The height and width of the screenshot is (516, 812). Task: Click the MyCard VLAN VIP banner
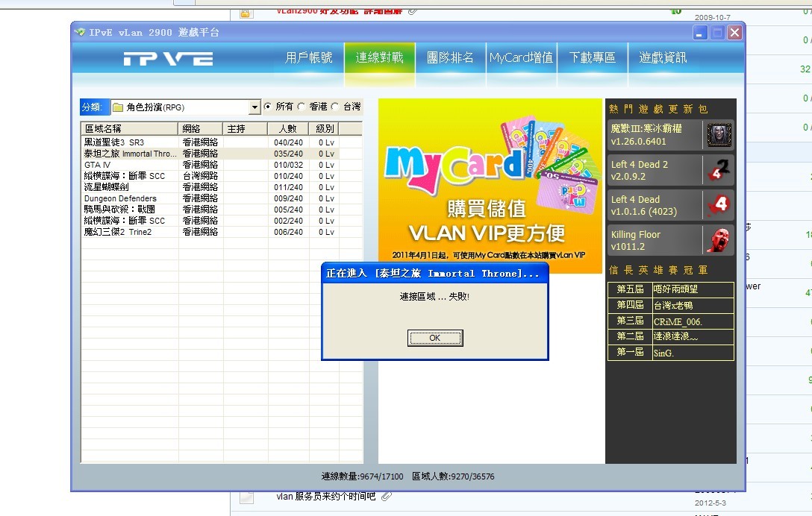point(490,186)
